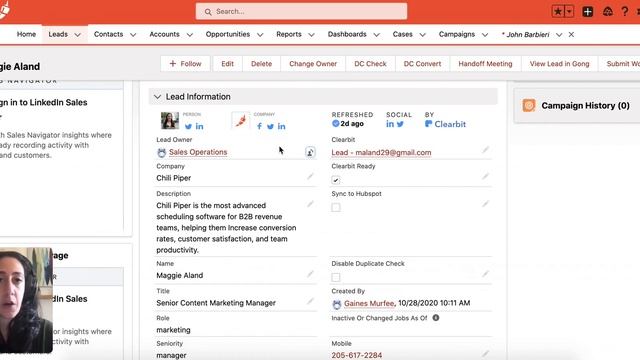The height and width of the screenshot is (360, 640).
Task: Open the Salesforce help question mark
Action: pos(625,11)
